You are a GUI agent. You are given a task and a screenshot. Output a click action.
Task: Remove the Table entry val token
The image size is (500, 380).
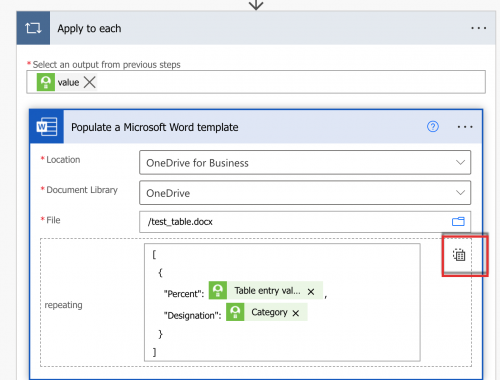coord(311,292)
